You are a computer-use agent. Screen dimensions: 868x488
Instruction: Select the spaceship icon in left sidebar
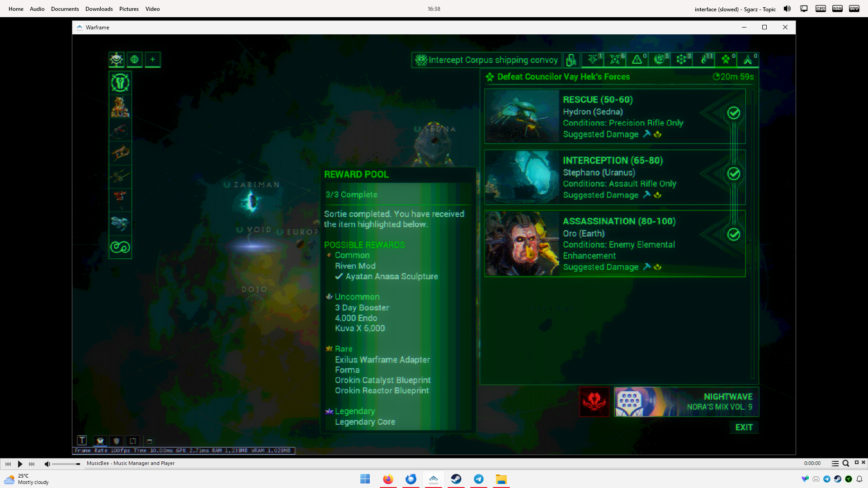coord(120,222)
